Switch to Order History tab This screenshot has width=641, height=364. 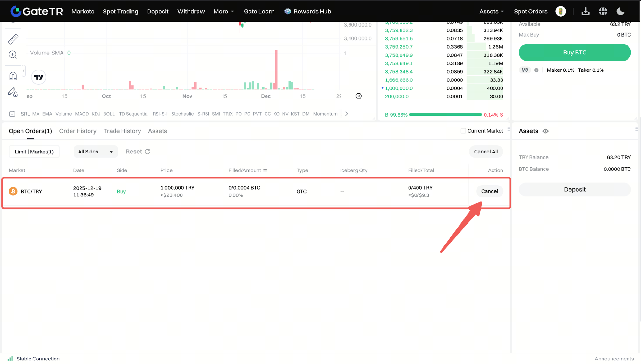pyautogui.click(x=78, y=131)
